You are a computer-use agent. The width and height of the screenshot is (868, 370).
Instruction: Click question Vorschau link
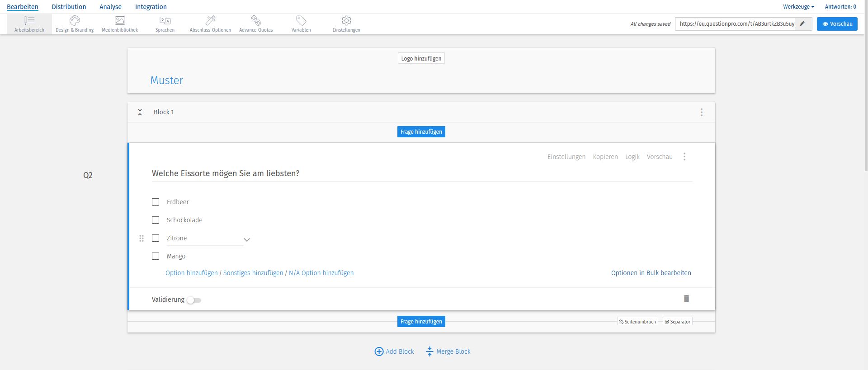(x=660, y=157)
